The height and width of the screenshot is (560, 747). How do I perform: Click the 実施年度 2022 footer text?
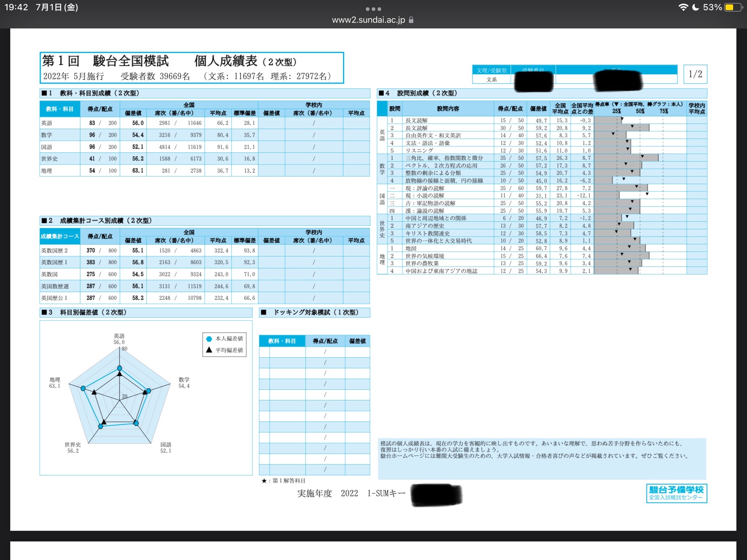click(x=328, y=493)
